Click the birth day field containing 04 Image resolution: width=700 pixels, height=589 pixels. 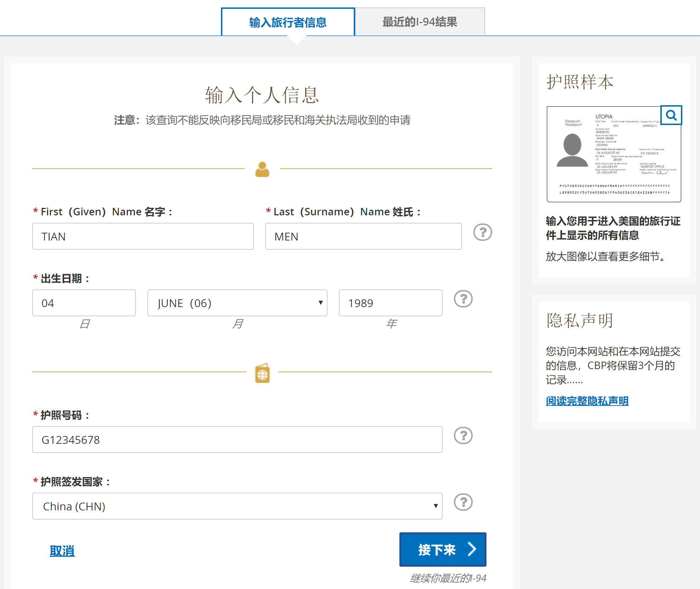click(84, 303)
